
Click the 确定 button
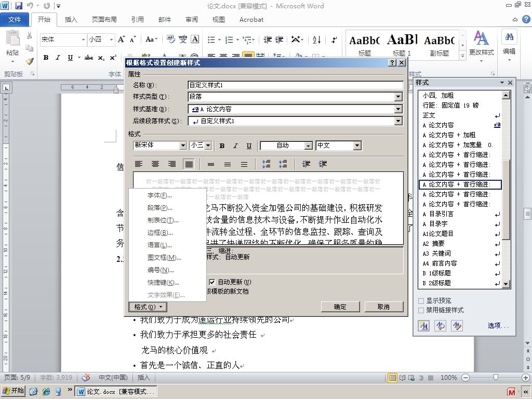[340, 307]
